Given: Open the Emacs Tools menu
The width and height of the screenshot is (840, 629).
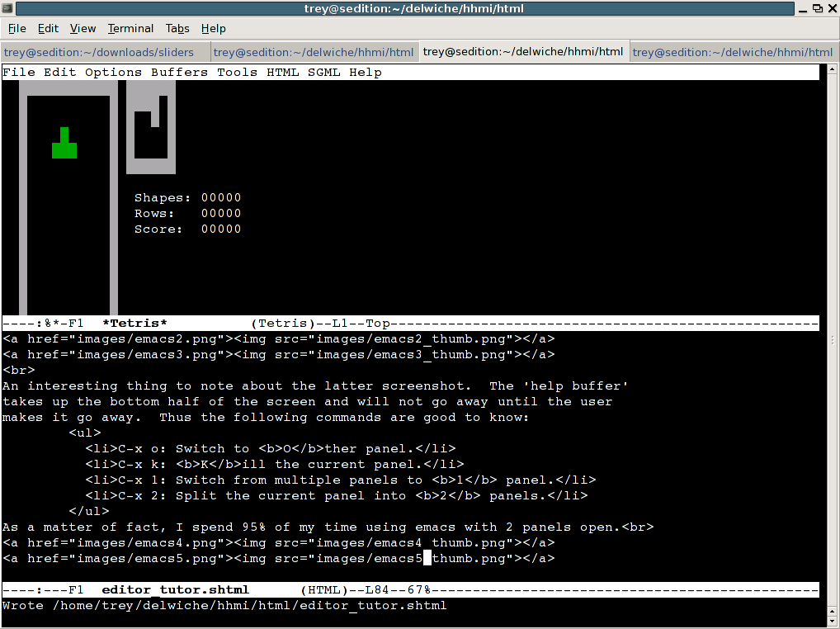Looking at the screenshot, I should (x=238, y=73).
